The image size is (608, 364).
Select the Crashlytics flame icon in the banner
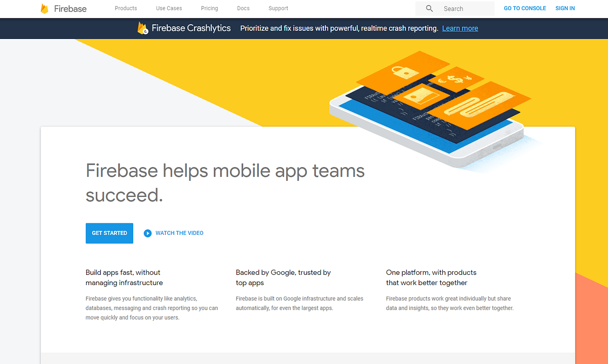click(142, 28)
